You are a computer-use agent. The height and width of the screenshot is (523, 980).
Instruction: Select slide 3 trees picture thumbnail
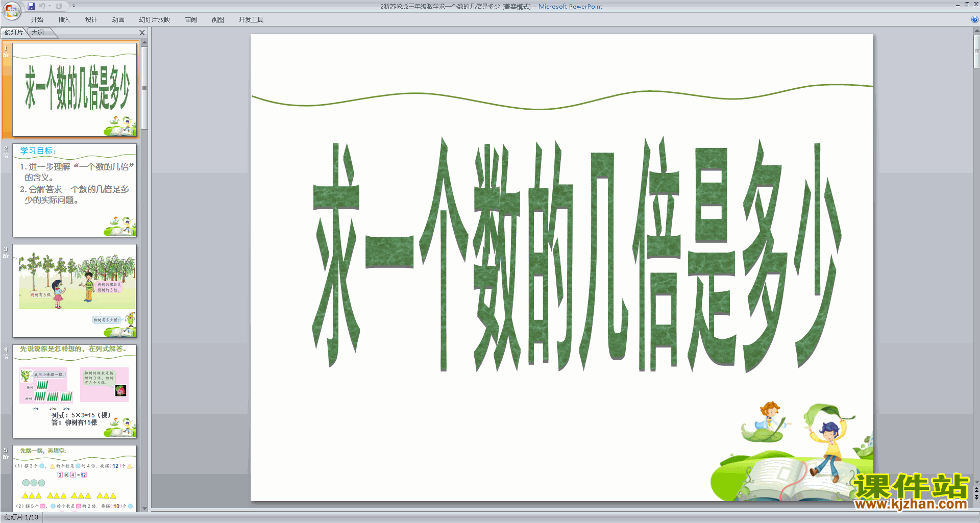[75, 291]
